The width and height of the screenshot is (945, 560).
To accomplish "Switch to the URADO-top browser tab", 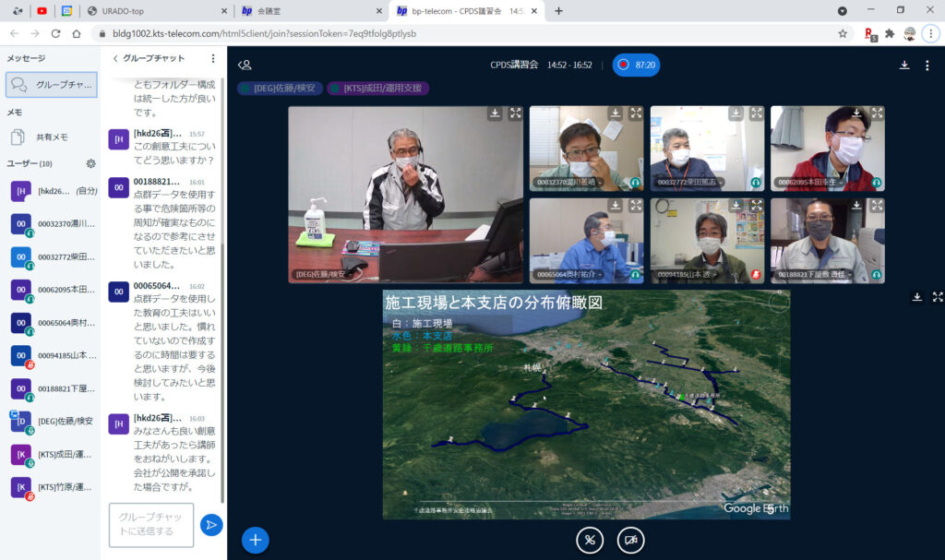I will (x=152, y=11).
